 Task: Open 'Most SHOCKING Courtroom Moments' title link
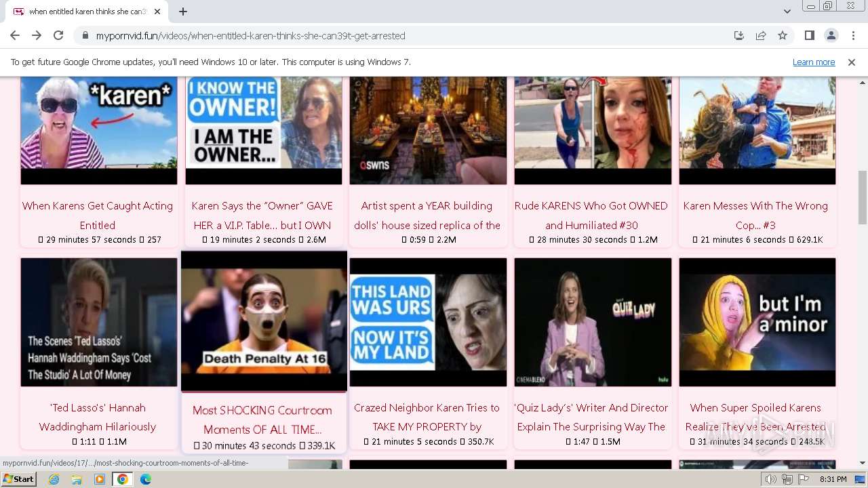click(x=262, y=420)
